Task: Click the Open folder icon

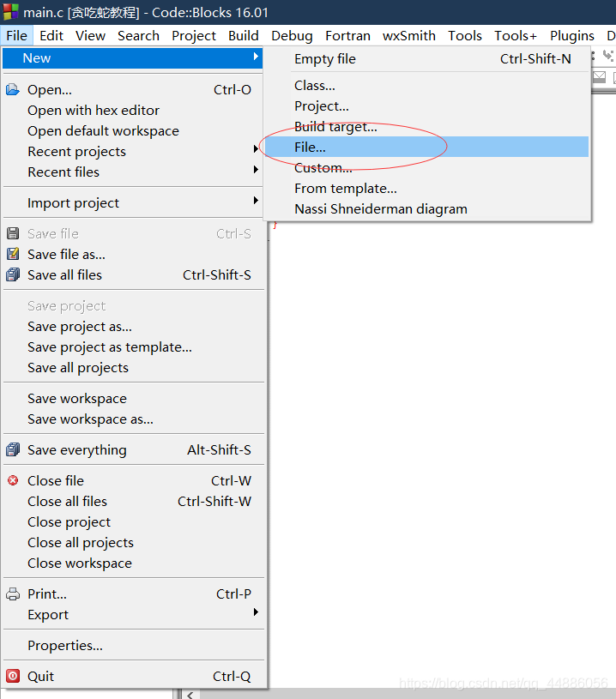Action: point(13,89)
